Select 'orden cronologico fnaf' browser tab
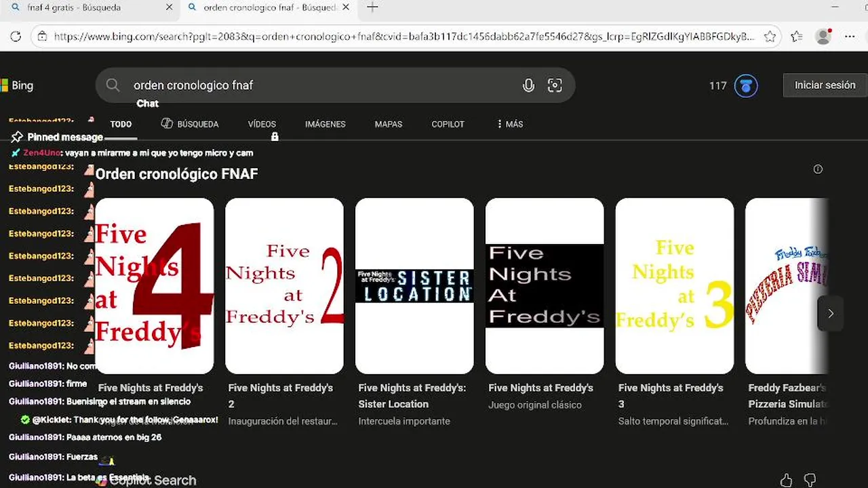 (x=271, y=7)
